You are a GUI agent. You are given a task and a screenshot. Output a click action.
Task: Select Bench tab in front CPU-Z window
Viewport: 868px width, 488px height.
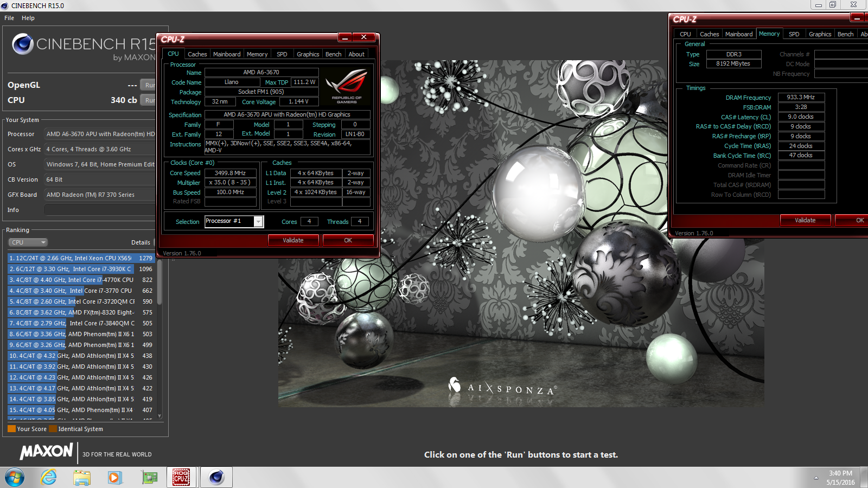click(334, 54)
